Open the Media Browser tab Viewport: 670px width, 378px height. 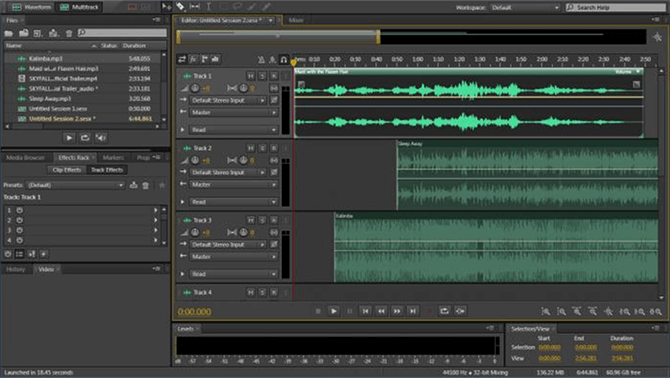point(25,158)
